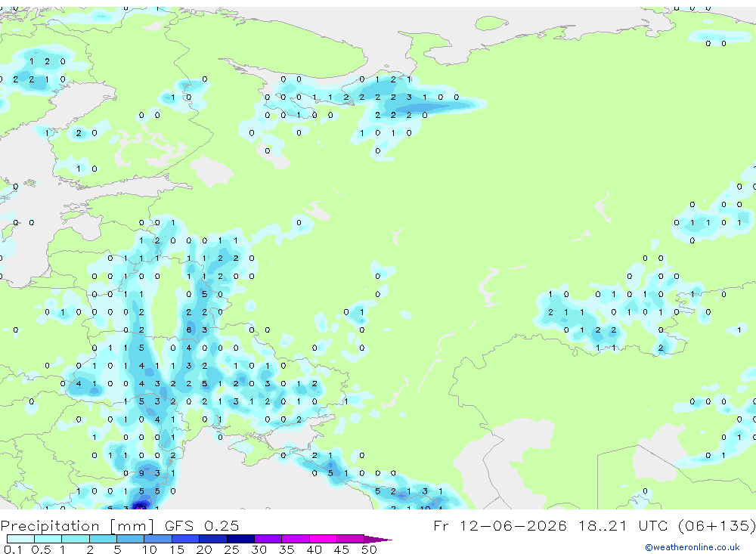Click the '10' legend scale label
756x554 pixels.
tap(149, 549)
